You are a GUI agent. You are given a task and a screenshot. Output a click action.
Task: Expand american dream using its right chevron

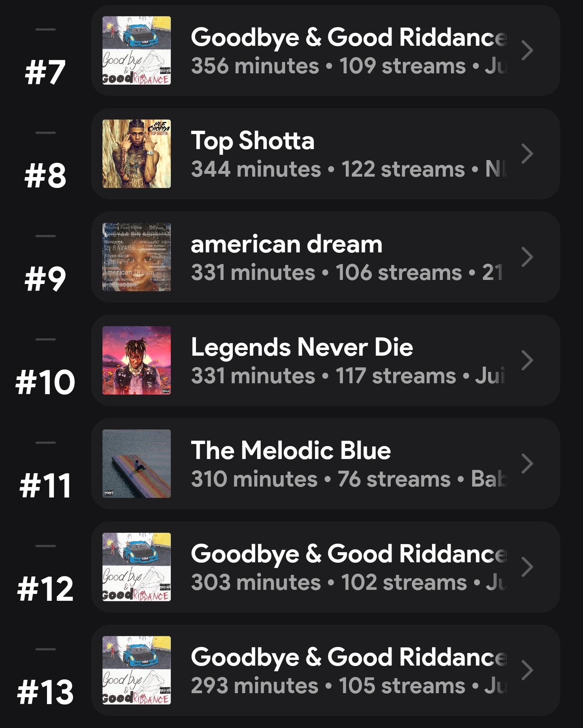pyautogui.click(x=527, y=257)
